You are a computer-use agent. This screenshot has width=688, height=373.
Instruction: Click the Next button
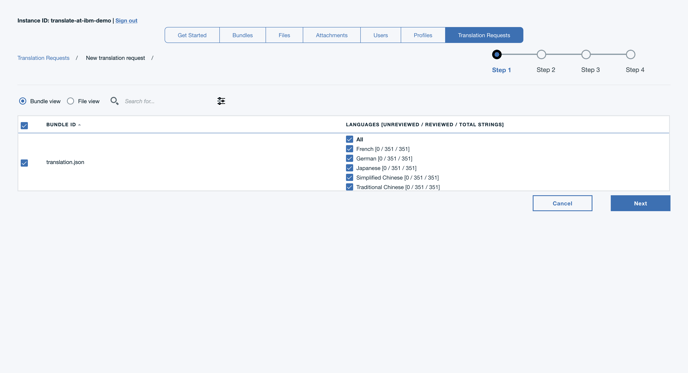(640, 203)
